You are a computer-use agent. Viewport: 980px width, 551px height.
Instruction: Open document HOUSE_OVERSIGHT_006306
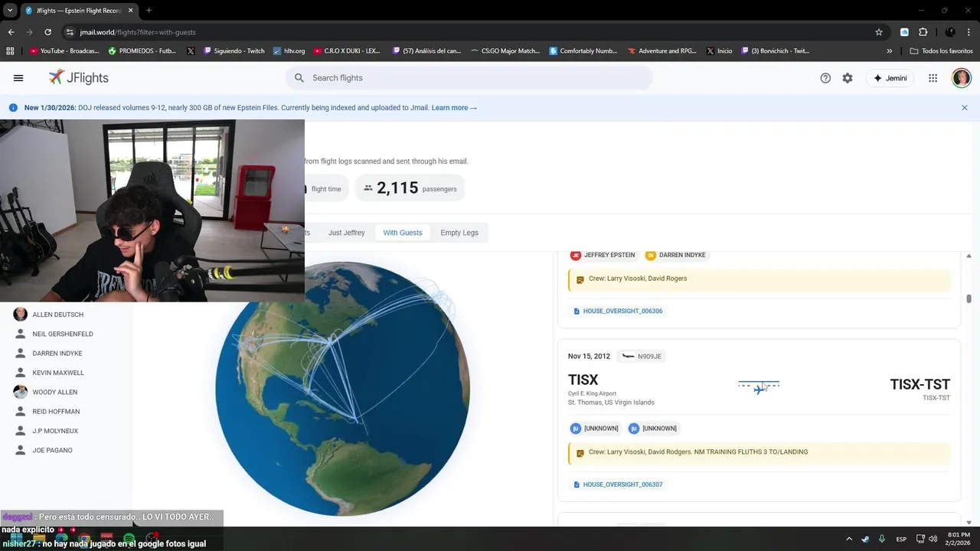(617, 311)
